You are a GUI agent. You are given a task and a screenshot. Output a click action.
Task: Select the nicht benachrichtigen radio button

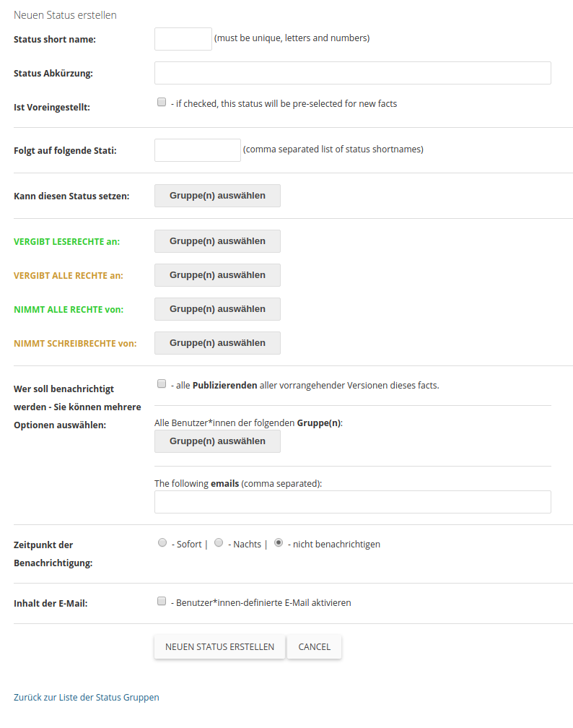[279, 543]
